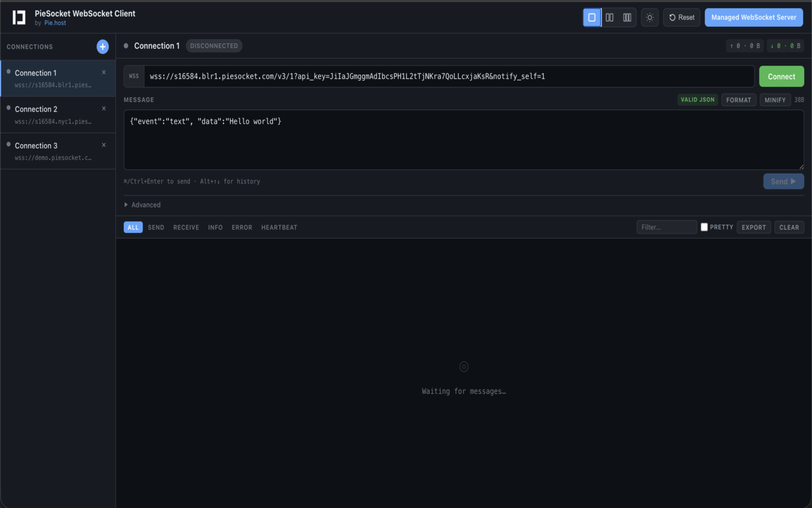812x508 pixels.
Task: Click the WSS protocol label
Action: coord(134,76)
